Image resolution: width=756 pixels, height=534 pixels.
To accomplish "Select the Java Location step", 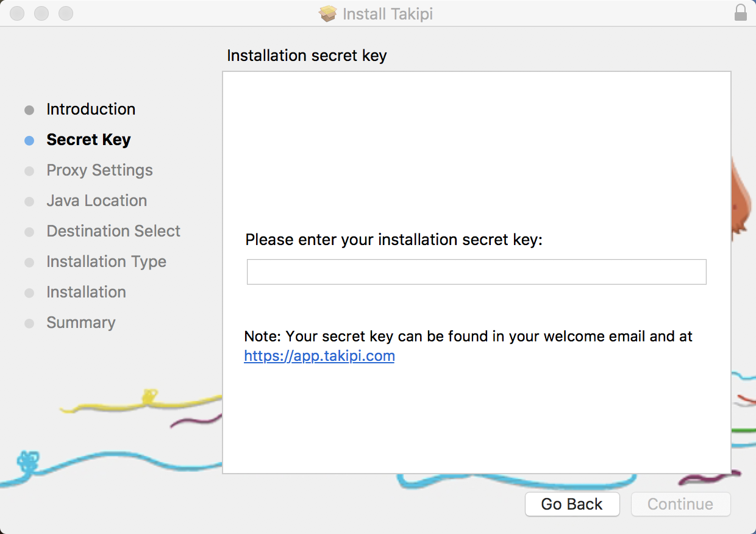I will [96, 201].
